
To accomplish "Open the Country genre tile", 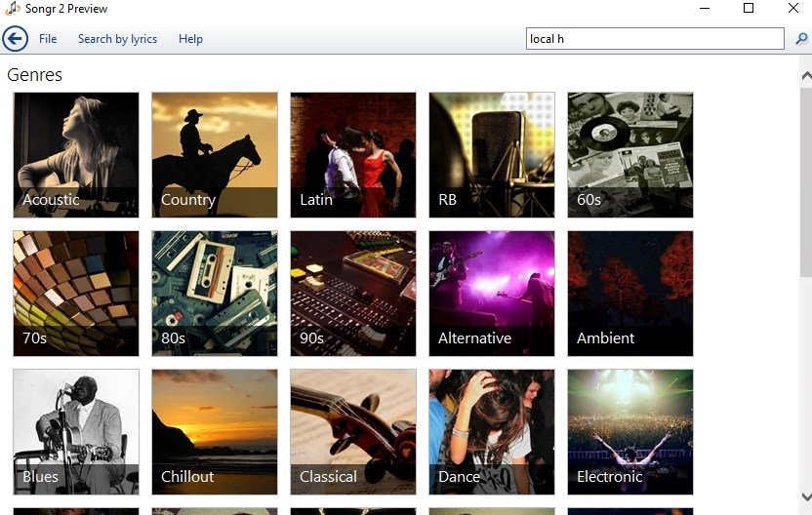I will 215,155.
